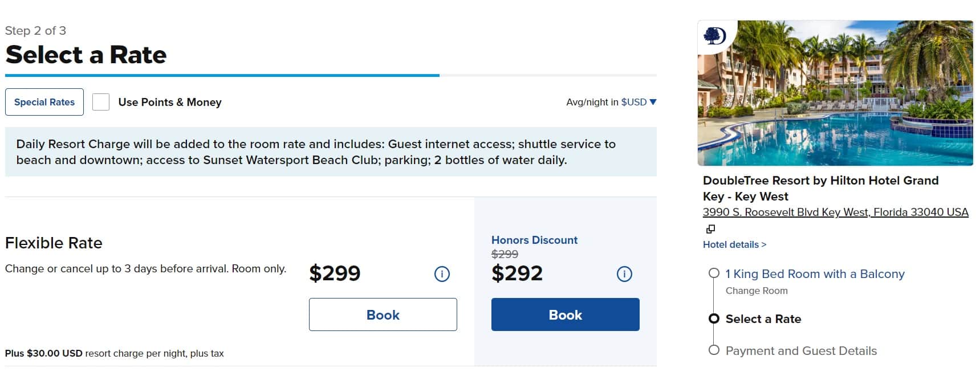Select the 1 King Bed Room with a Balcony step
This screenshot has width=980, height=380.
point(815,274)
